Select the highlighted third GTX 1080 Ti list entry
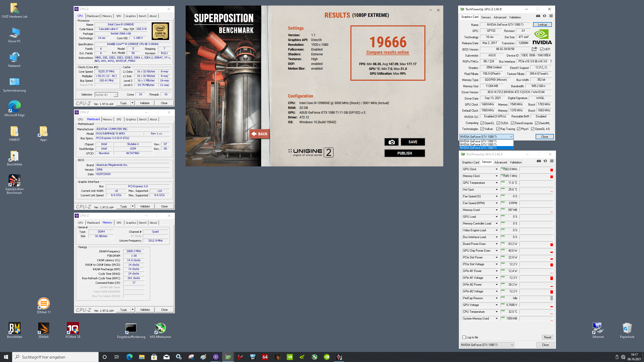 click(486, 148)
